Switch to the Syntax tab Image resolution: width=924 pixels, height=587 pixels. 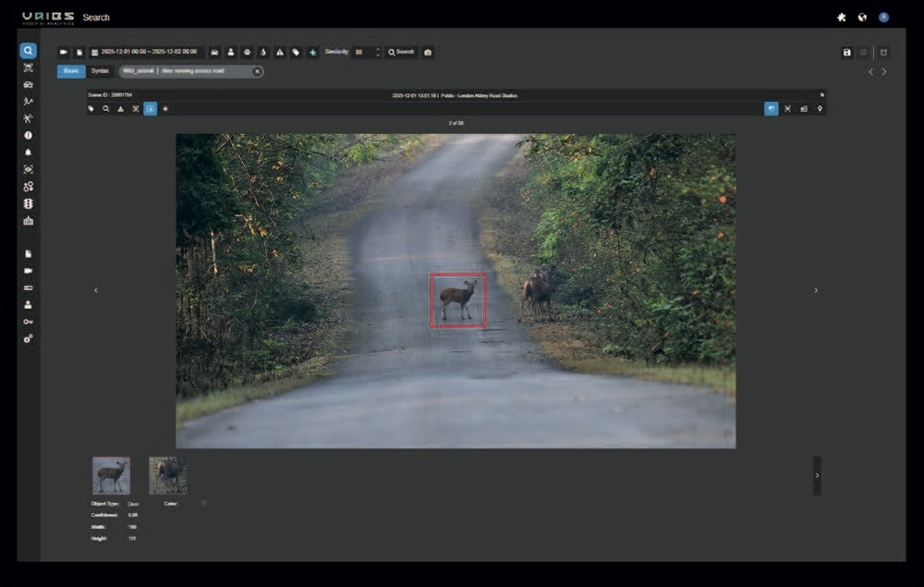coord(100,71)
